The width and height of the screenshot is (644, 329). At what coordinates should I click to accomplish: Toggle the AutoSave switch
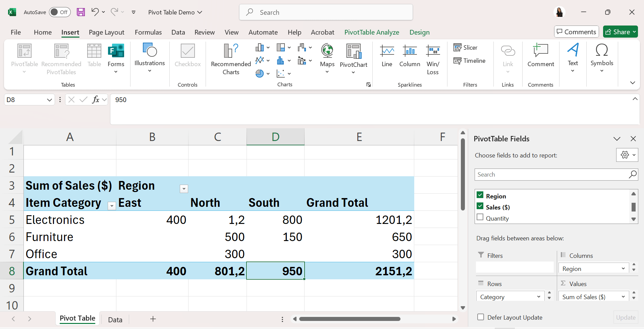tap(60, 12)
